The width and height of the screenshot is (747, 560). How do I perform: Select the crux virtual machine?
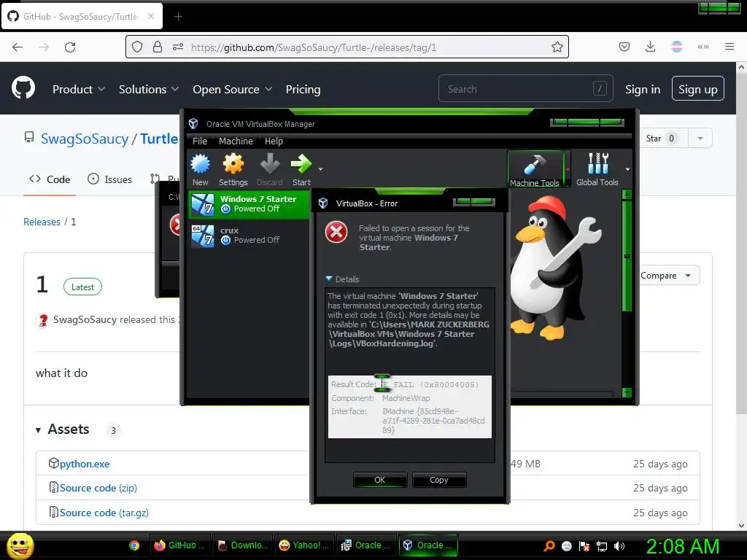click(249, 236)
